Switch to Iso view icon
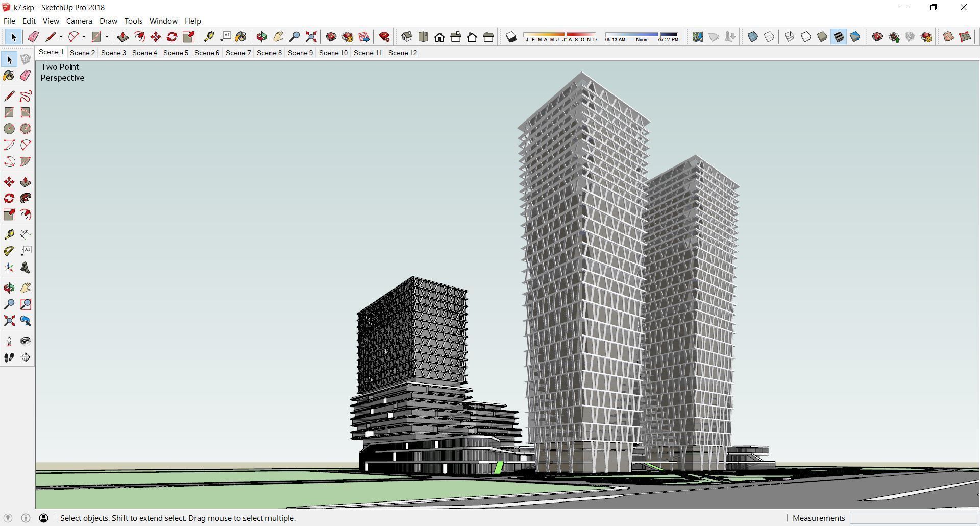The width and height of the screenshot is (980, 526). [x=407, y=37]
